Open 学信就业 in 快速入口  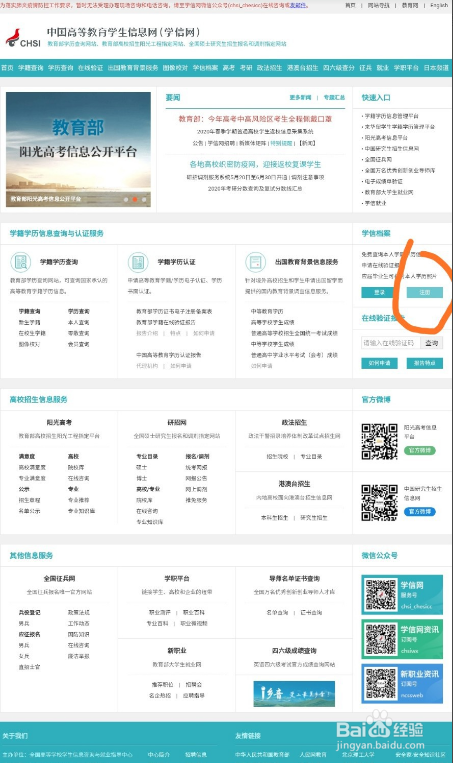pos(376,203)
